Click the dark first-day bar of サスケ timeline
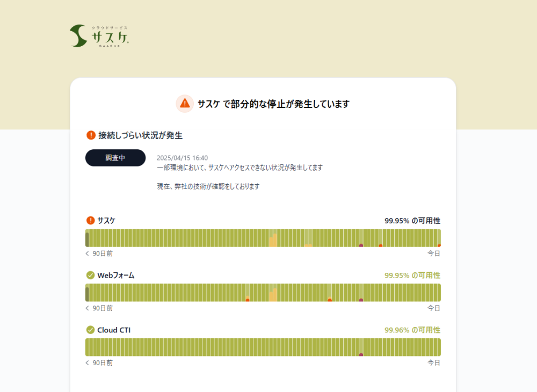 point(87,238)
